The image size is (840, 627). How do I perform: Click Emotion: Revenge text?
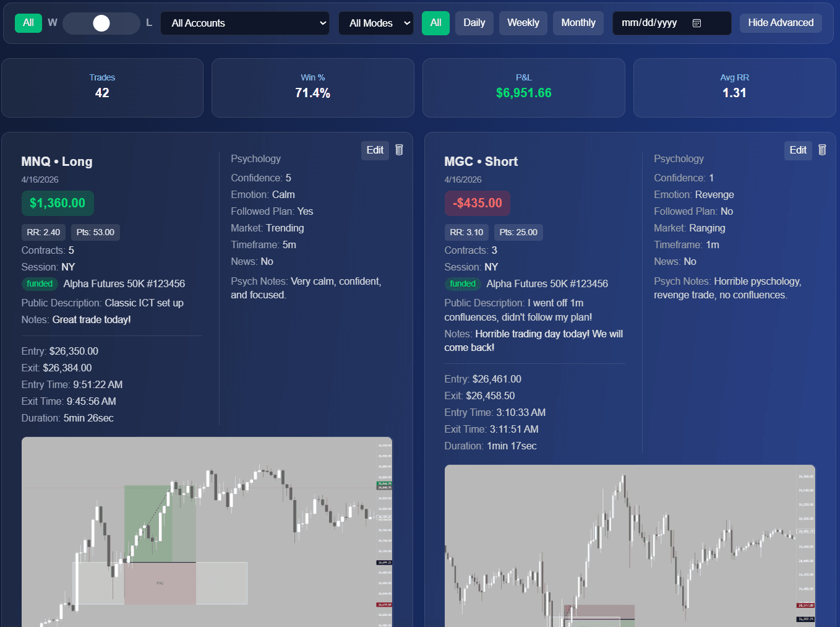(694, 194)
